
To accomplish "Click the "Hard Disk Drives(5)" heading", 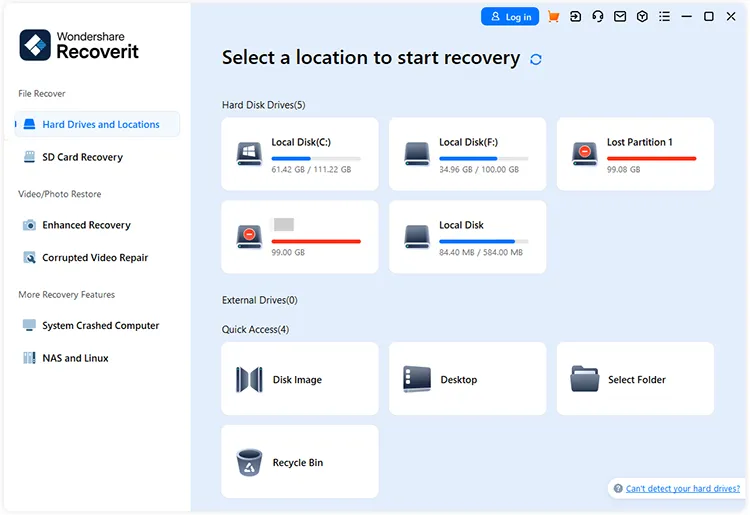I will click(264, 105).
